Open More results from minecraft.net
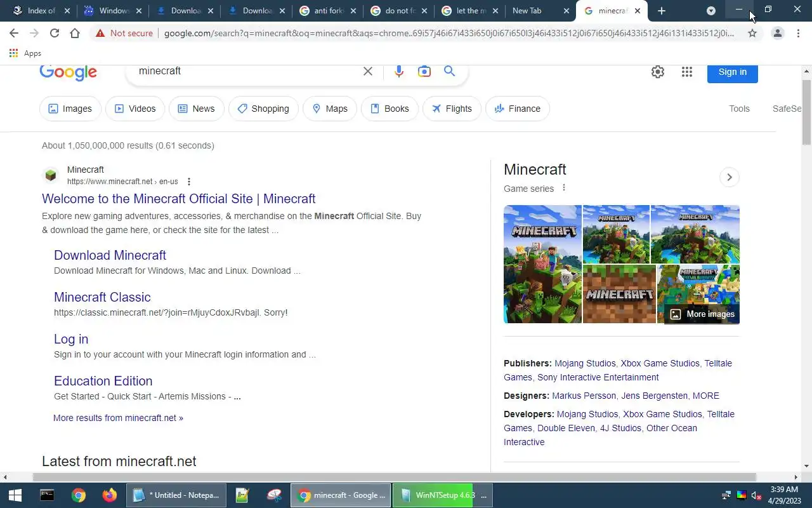Viewport: 812px width, 508px height. tap(118, 418)
